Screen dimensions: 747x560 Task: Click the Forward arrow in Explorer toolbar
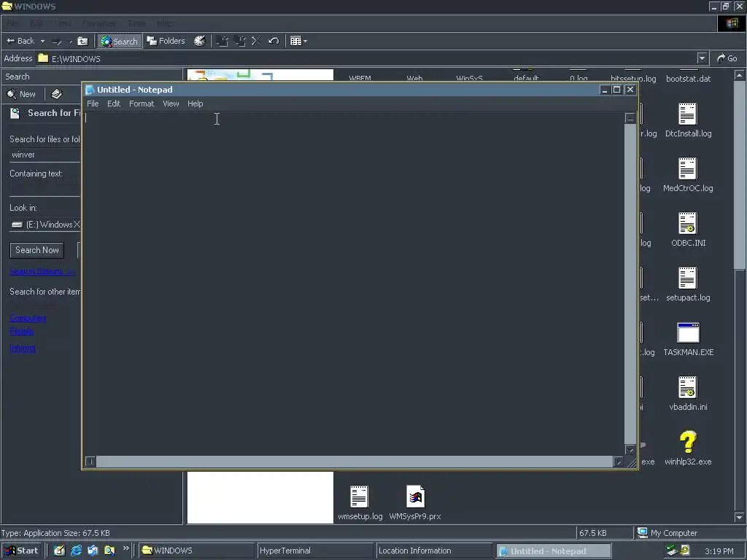click(x=57, y=42)
